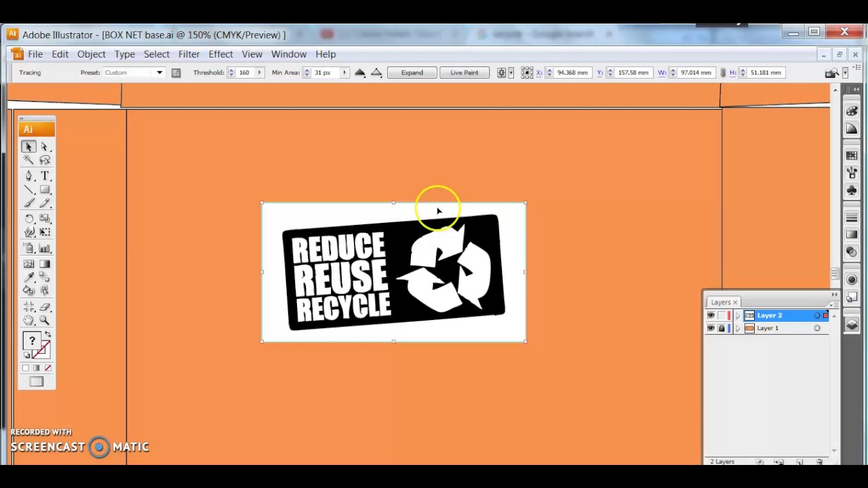Toggle visibility of Layer 1

click(x=711, y=328)
